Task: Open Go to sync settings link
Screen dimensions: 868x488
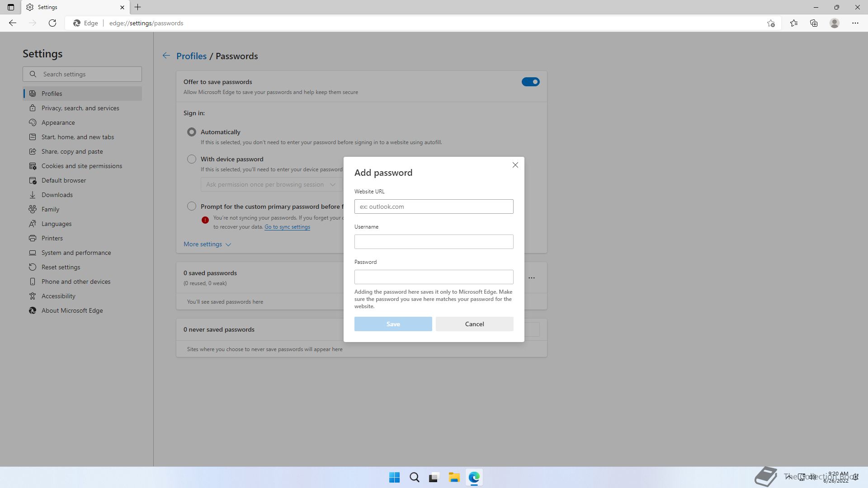Action: [287, 227]
